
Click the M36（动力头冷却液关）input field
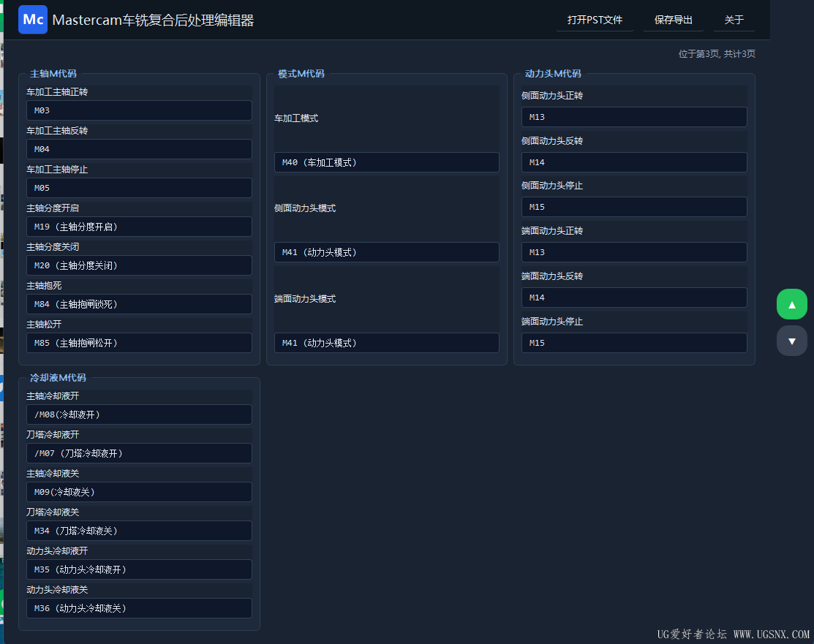[x=139, y=608]
